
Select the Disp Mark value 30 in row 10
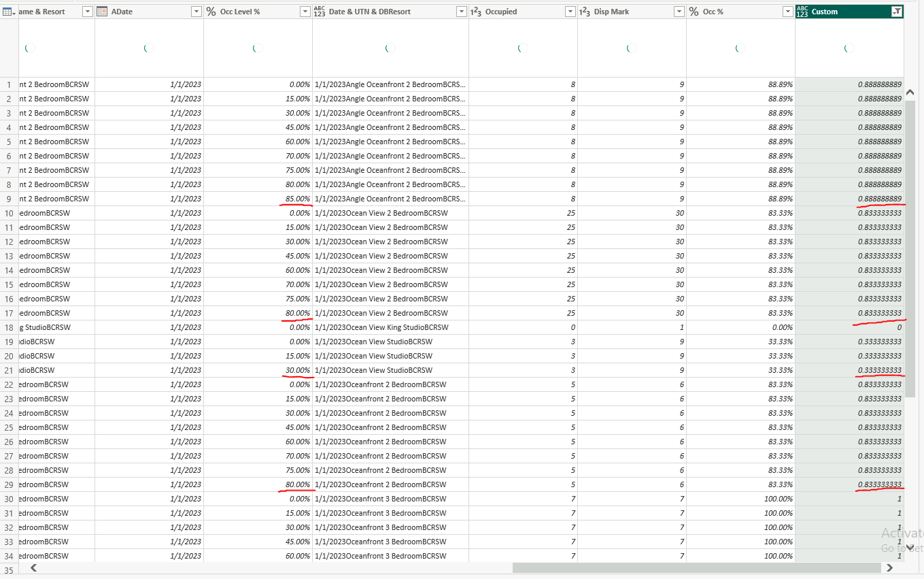(632, 213)
